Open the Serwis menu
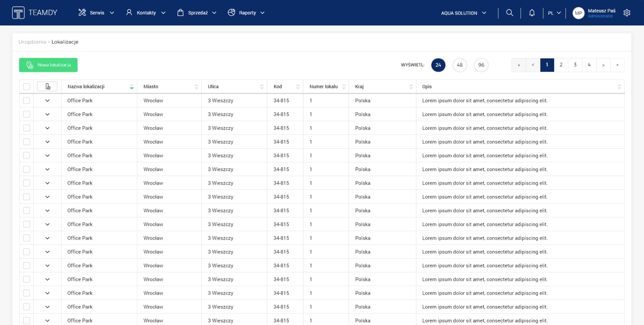Image resolution: width=644 pixels, height=325 pixels. (x=96, y=13)
